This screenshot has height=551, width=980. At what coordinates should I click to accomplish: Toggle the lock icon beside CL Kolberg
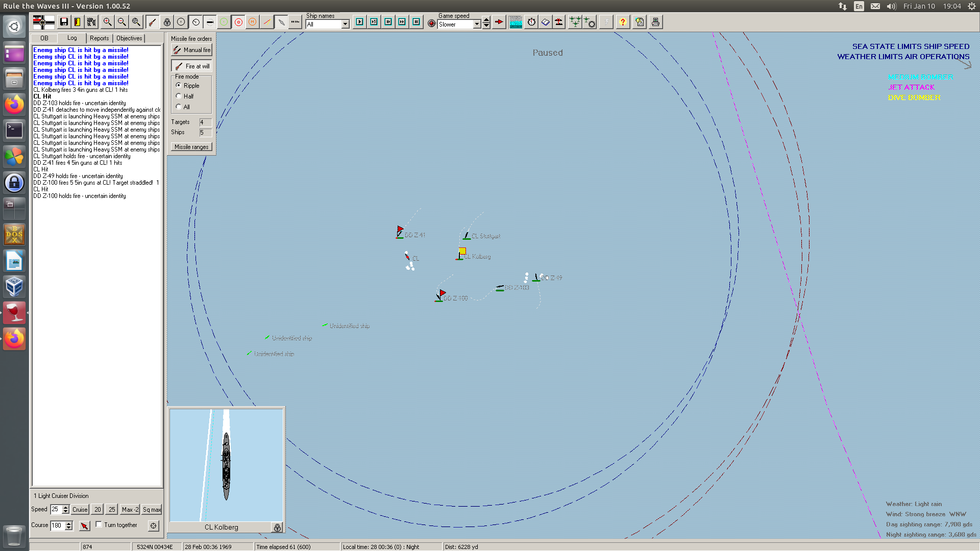pos(277,528)
